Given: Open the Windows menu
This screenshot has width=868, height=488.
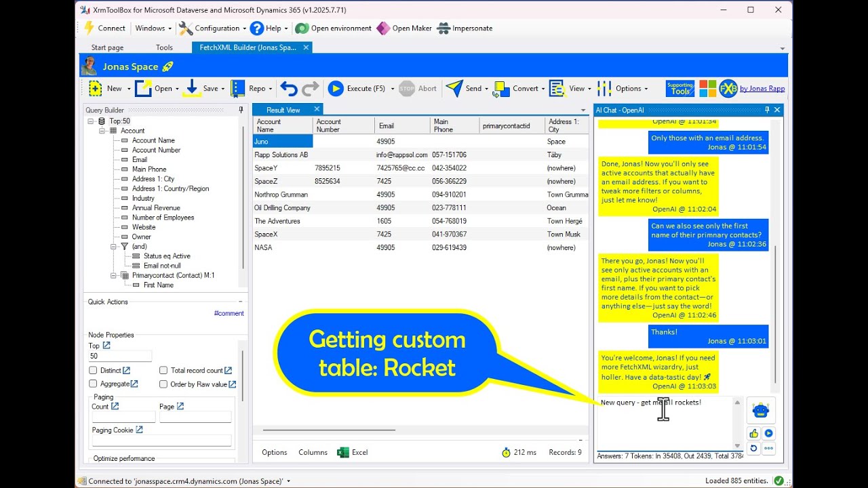Looking at the screenshot, I should (x=153, y=28).
